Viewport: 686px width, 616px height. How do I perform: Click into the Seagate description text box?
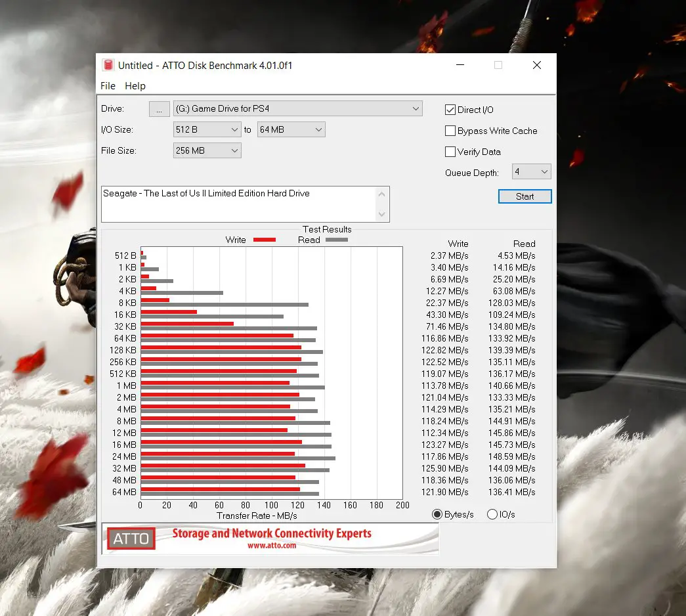(238, 204)
